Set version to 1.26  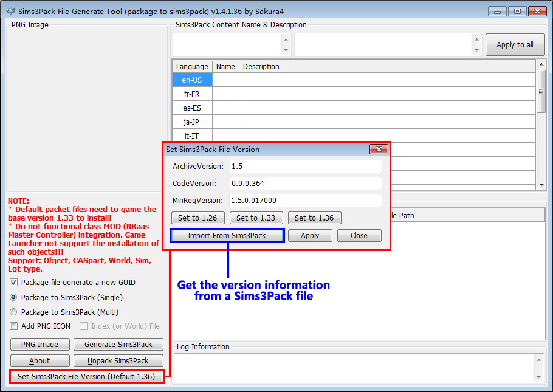197,218
